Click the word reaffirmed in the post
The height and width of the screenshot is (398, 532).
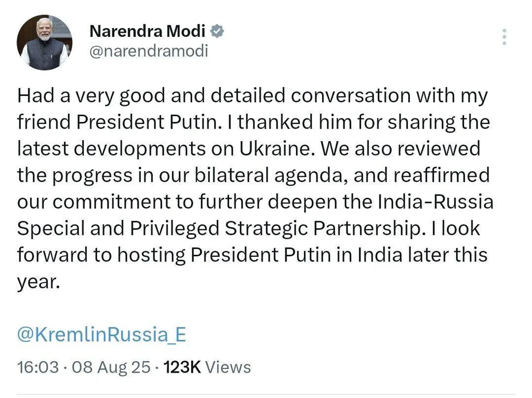tap(442, 175)
